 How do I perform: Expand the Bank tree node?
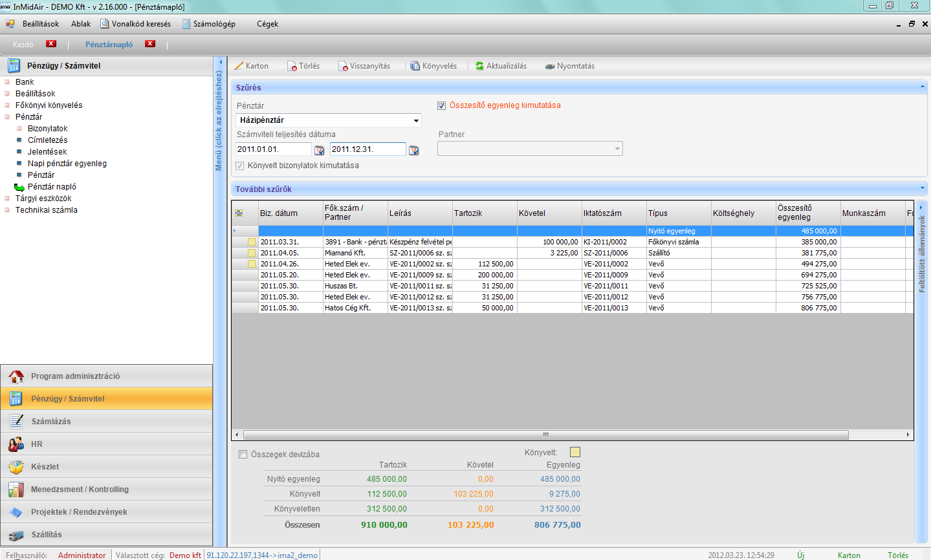pyautogui.click(x=7, y=82)
